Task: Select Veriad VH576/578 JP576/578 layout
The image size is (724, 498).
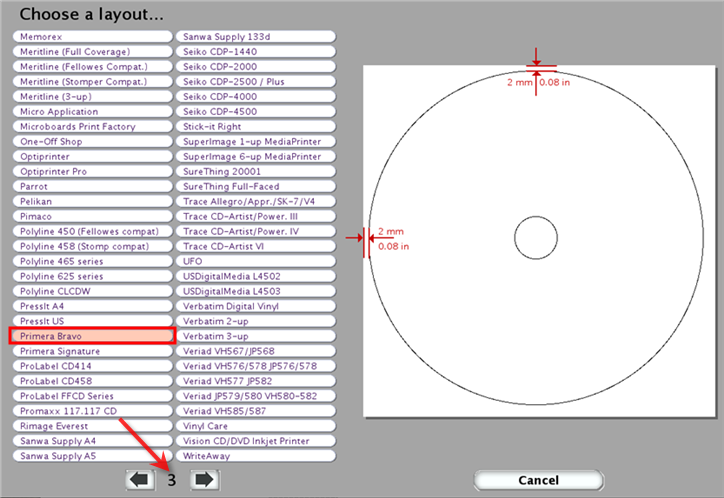Action: tap(256, 366)
